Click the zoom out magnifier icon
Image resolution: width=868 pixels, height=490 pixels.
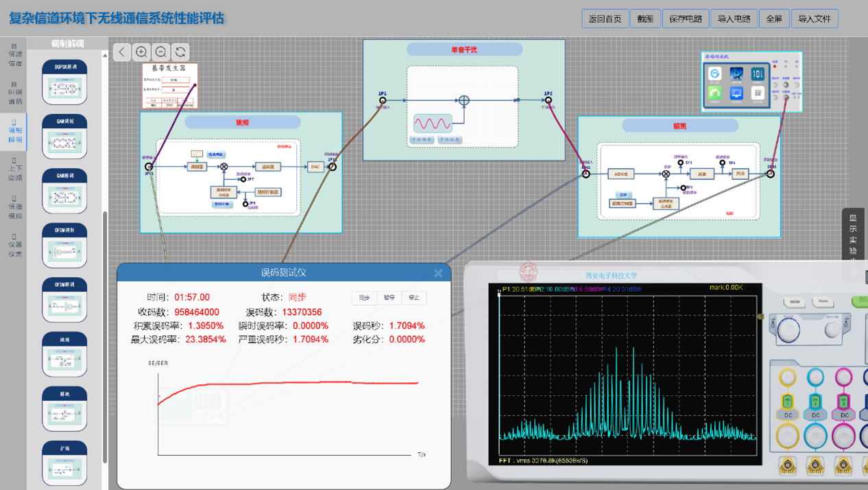click(x=161, y=52)
